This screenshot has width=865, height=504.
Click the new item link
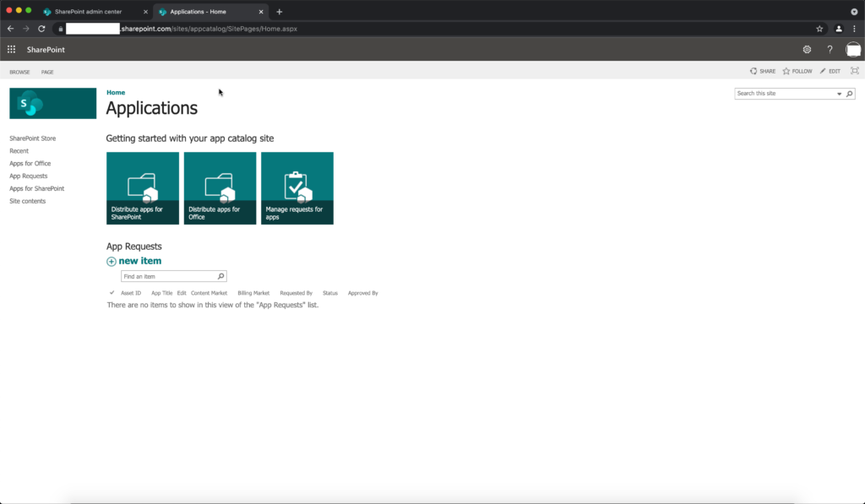click(x=140, y=261)
